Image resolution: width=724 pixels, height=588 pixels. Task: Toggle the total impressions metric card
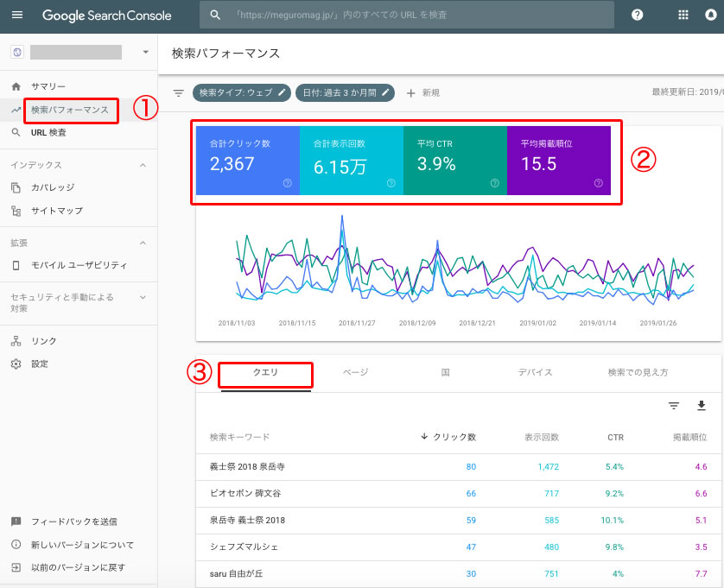pos(352,160)
